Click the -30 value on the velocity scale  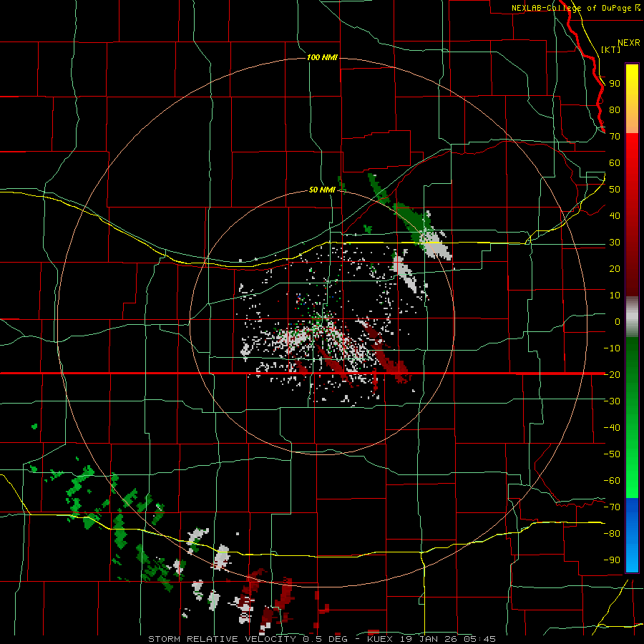(x=612, y=401)
